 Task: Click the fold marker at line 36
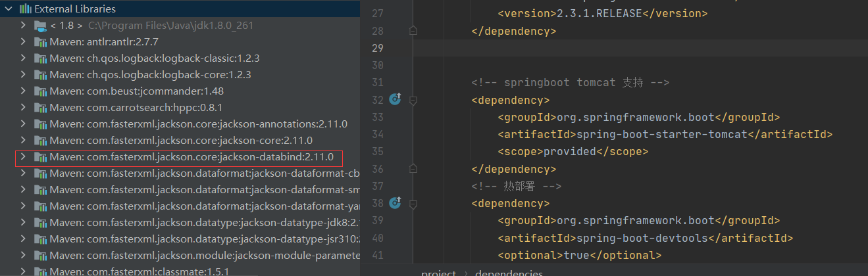coord(413,168)
